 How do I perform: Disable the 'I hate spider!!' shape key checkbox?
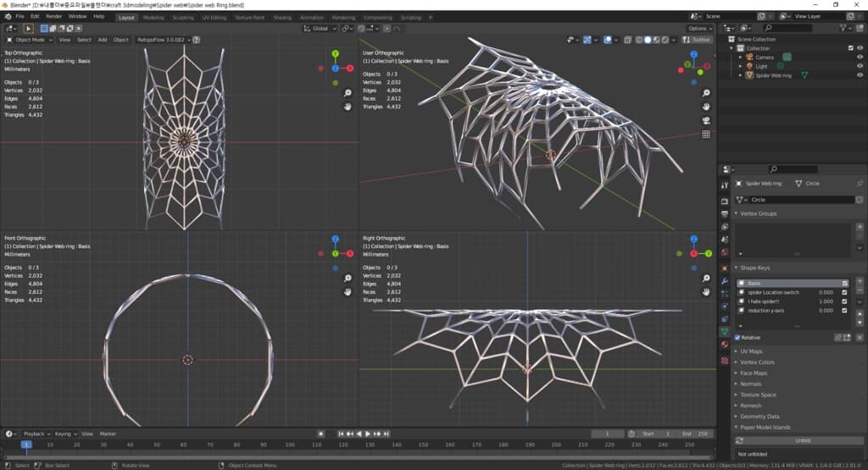[844, 301]
